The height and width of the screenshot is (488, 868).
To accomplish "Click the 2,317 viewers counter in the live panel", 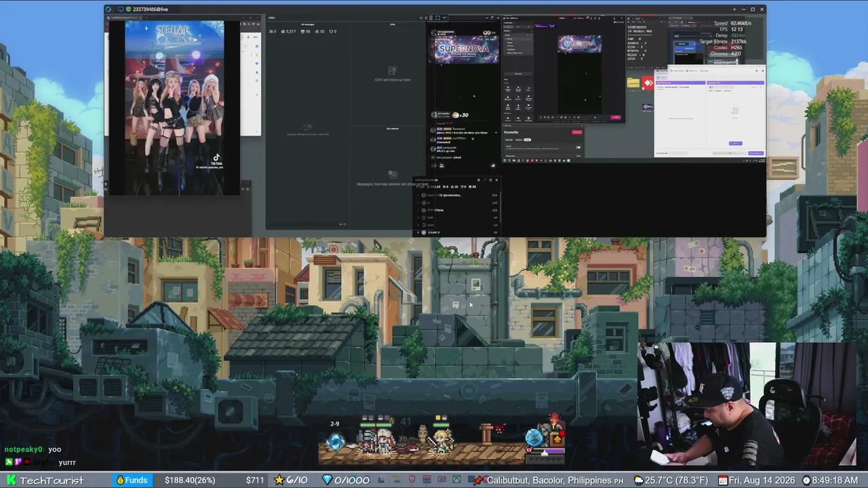I will [x=289, y=31].
